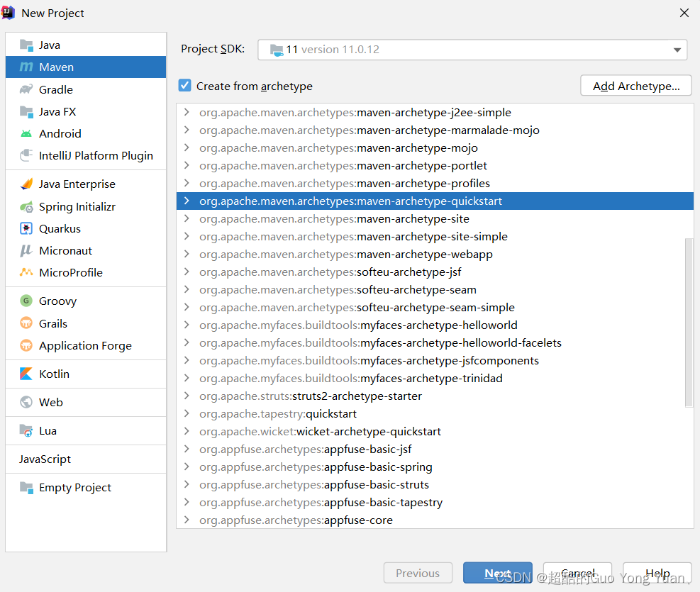Viewport: 700px width, 592px height.
Task: Expand maven-archetype-j2ee-simple node
Action: (x=187, y=113)
